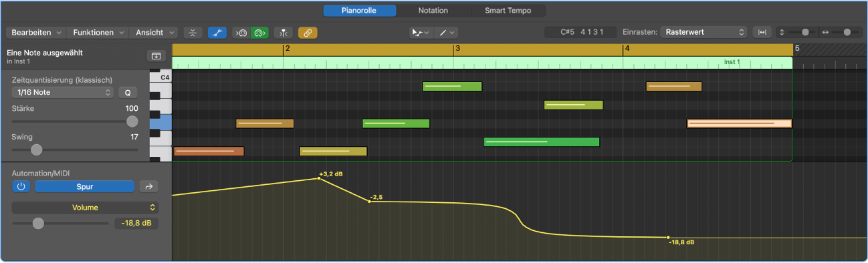Click the Swing slider knob

pyautogui.click(x=37, y=150)
